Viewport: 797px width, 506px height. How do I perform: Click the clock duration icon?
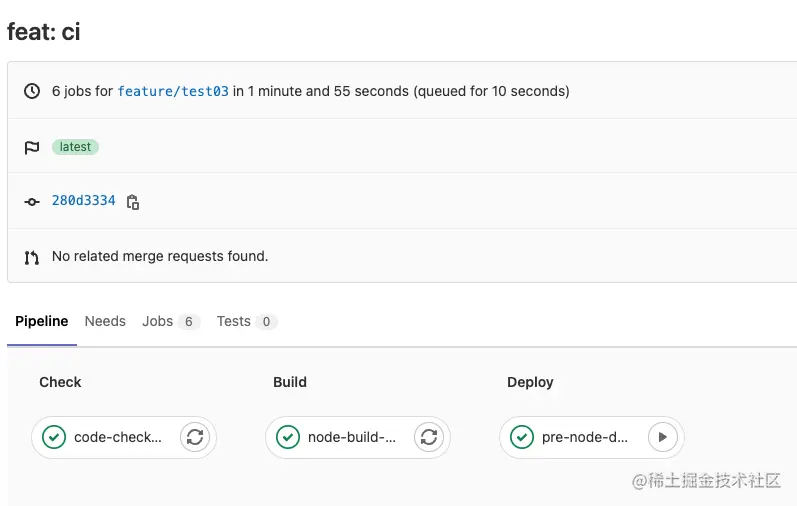(32, 91)
